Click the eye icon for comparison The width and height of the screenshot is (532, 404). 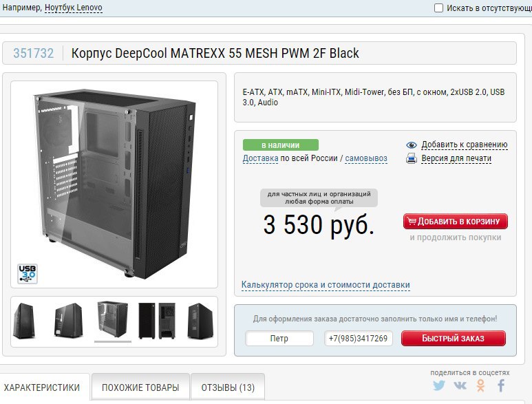click(x=412, y=145)
